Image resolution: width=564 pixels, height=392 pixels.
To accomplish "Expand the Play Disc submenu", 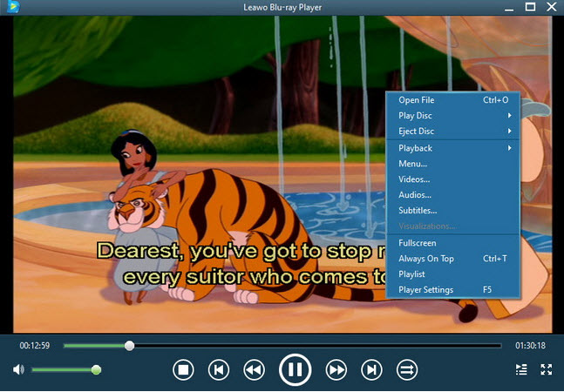I will coord(453,116).
